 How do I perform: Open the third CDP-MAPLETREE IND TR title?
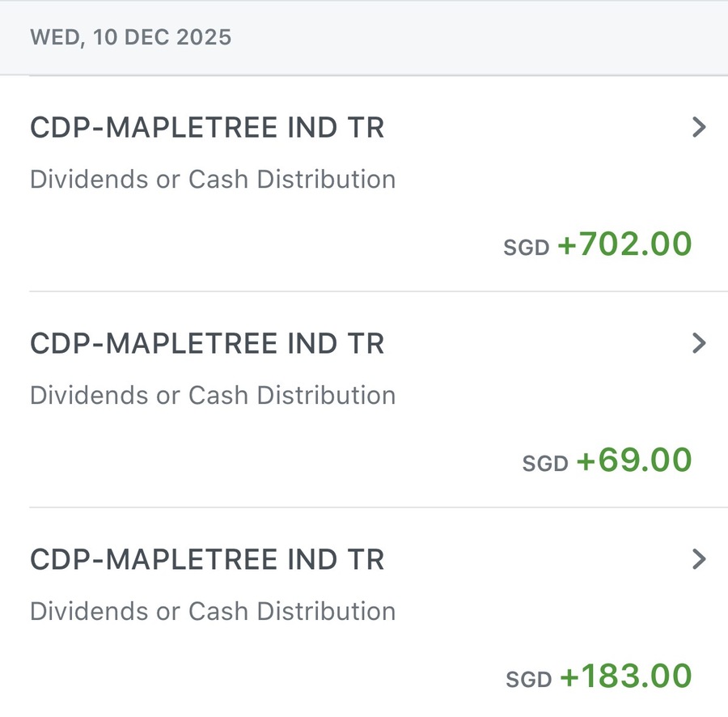207,560
